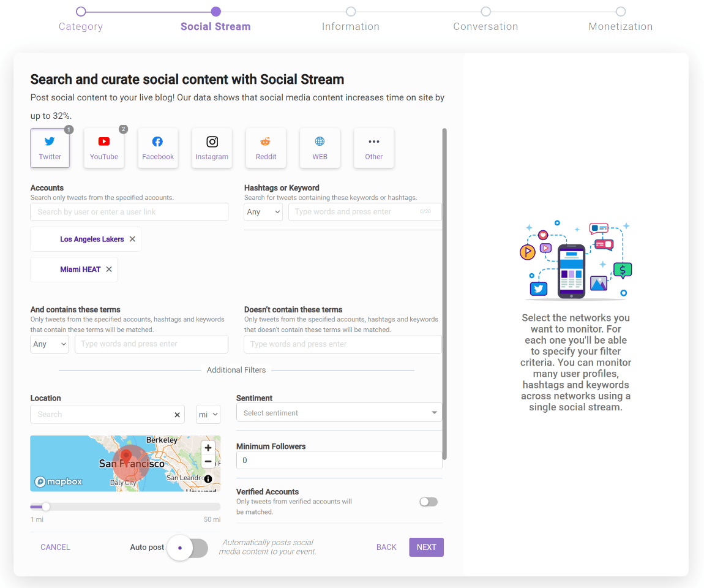704x588 pixels.
Task: Open the Los Angeles Lakers account link
Action: point(92,239)
